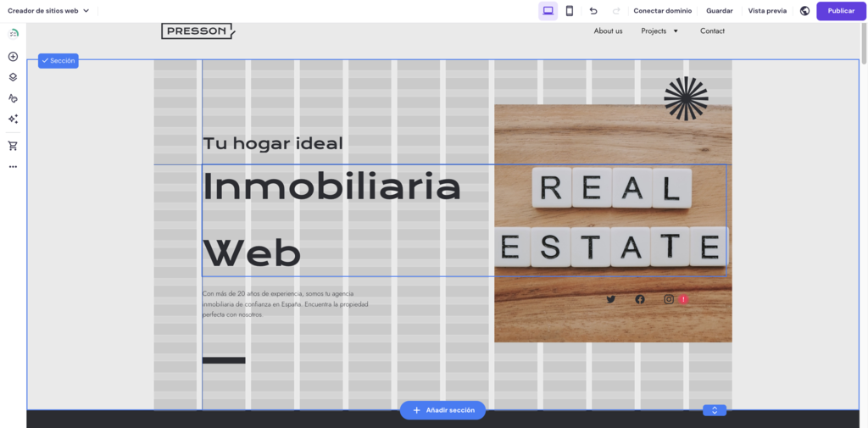Open the styles and shapes icon

coord(14,98)
